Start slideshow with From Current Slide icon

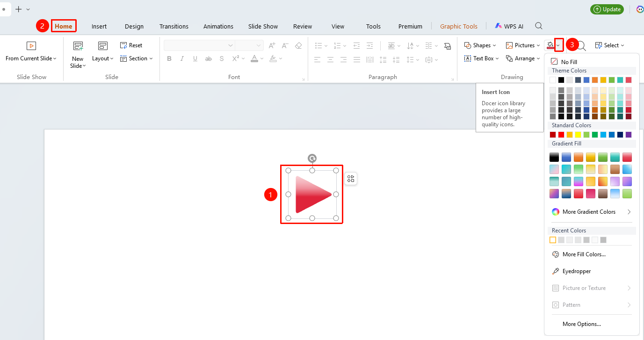[x=31, y=45]
